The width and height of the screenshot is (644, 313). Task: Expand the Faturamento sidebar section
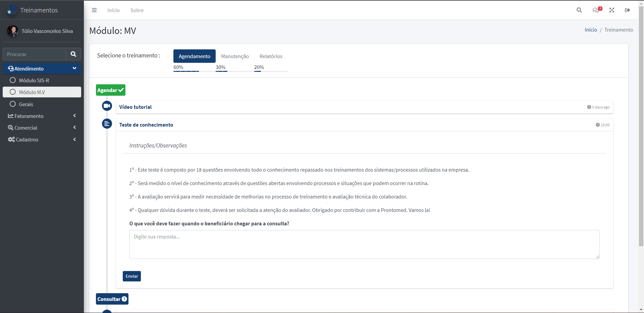75,116
